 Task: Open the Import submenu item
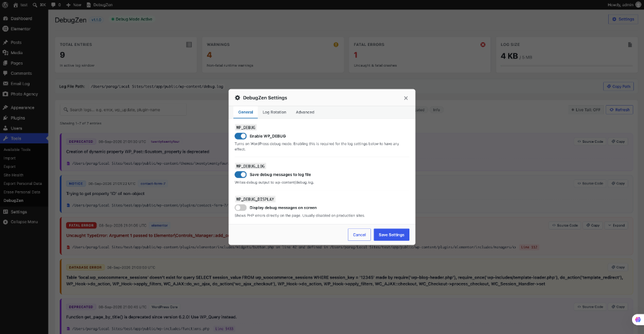click(9, 158)
